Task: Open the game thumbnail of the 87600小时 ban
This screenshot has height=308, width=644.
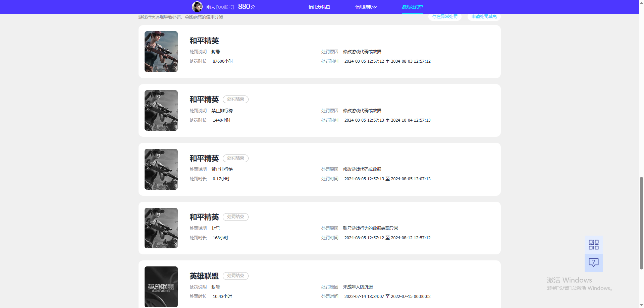Action: point(161,52)
